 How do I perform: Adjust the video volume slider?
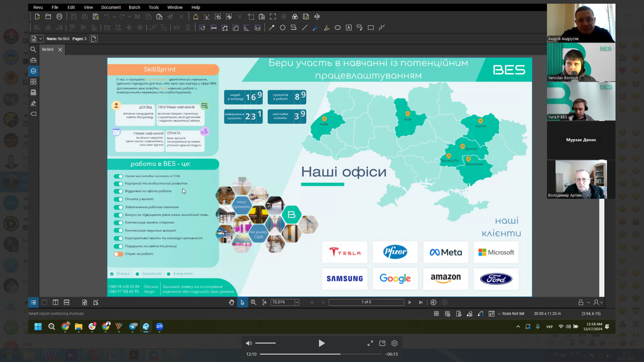tap(268, 343)
